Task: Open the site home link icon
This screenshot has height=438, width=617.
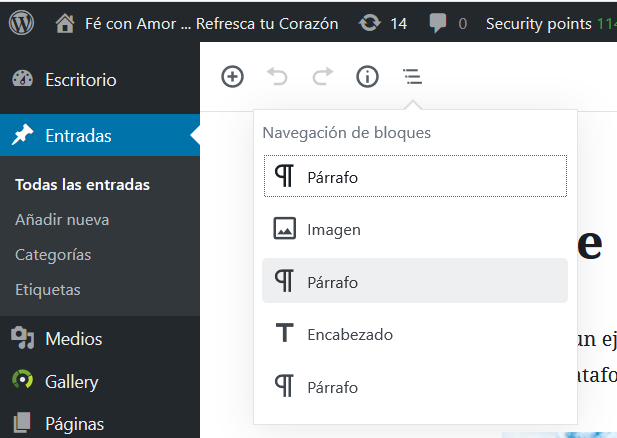Action: pos(65,23)
